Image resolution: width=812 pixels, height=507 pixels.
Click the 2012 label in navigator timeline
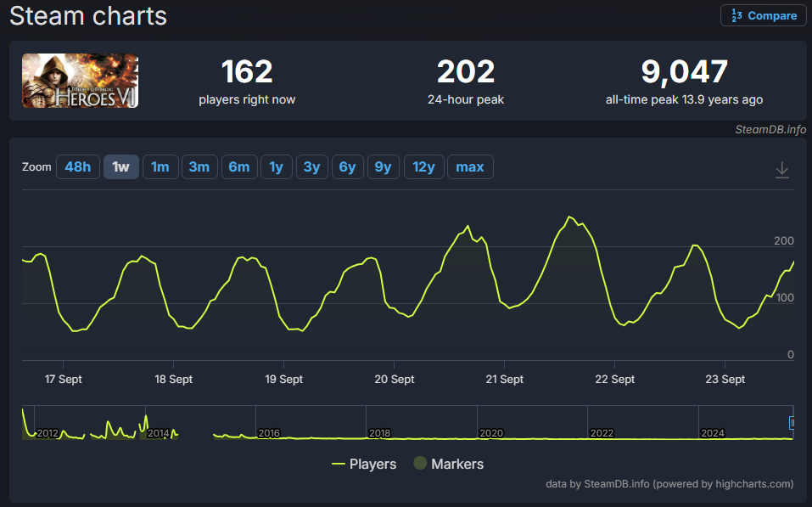[x=48, y=433]
